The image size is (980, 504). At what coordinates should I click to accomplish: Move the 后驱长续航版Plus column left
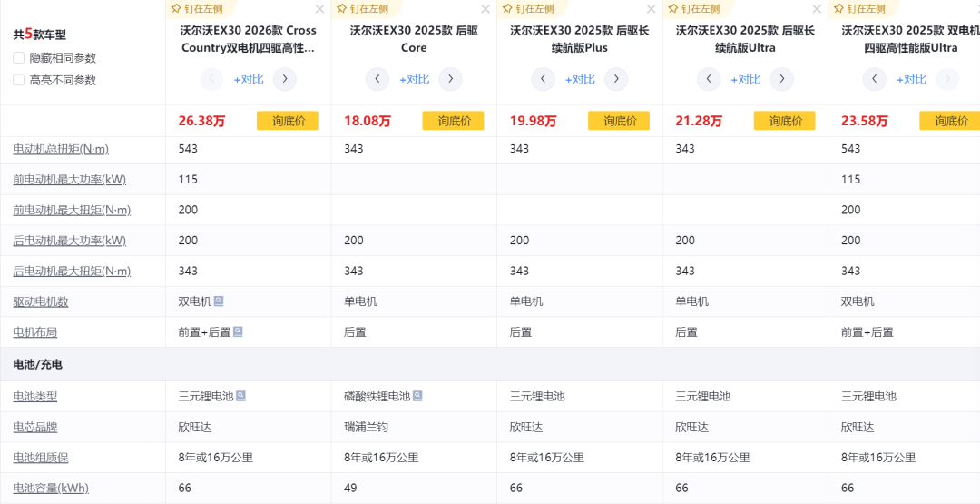[544, 79]
